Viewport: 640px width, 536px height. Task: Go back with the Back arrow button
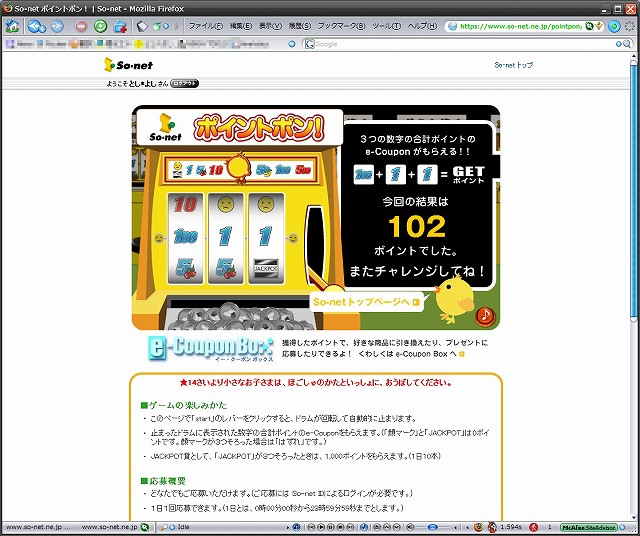pos(36,27)
